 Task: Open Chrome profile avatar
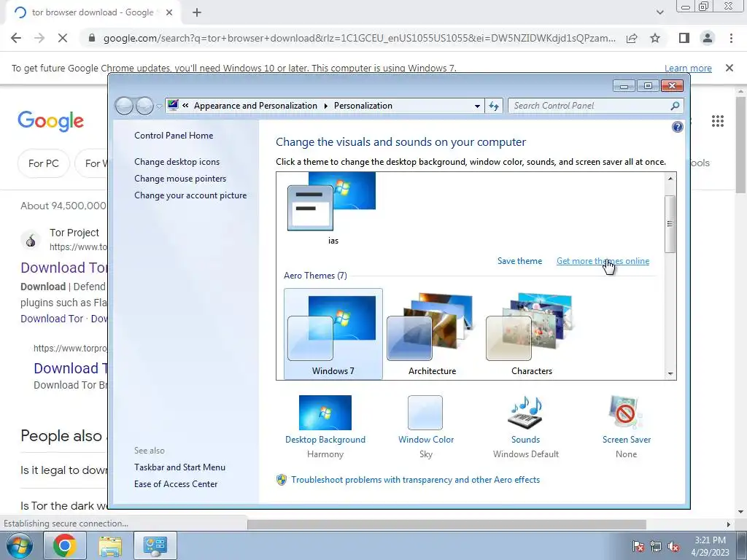(x=708, y=38)
